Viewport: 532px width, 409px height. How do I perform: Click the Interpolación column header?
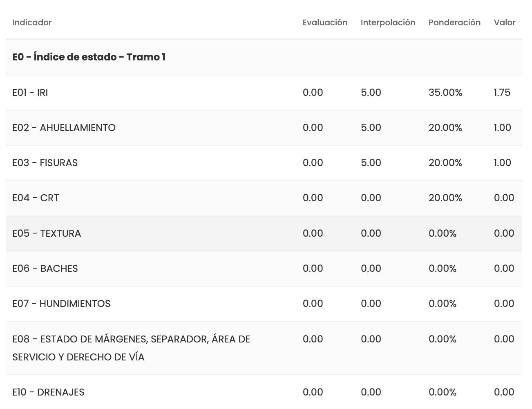pos(388,22)
